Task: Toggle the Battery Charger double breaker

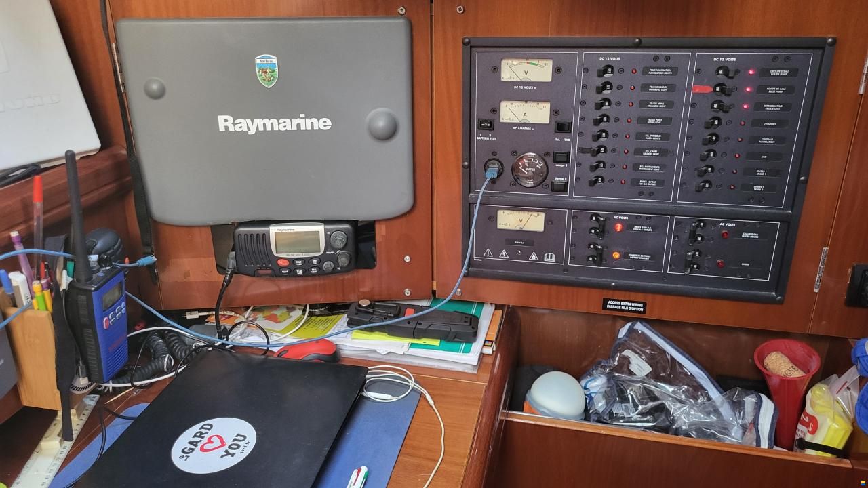Action: coord(595,254)
